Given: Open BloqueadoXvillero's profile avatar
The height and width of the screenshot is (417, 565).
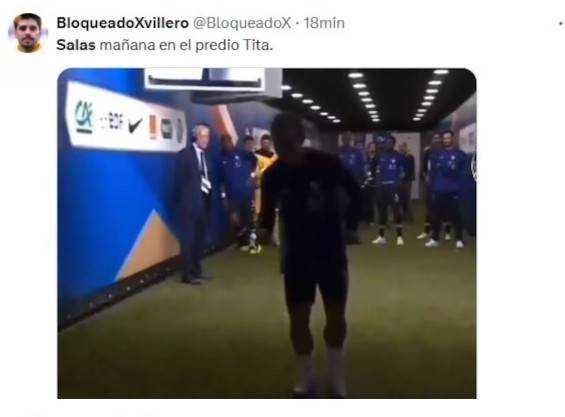Looking at the screenshot, I should 28,33.
